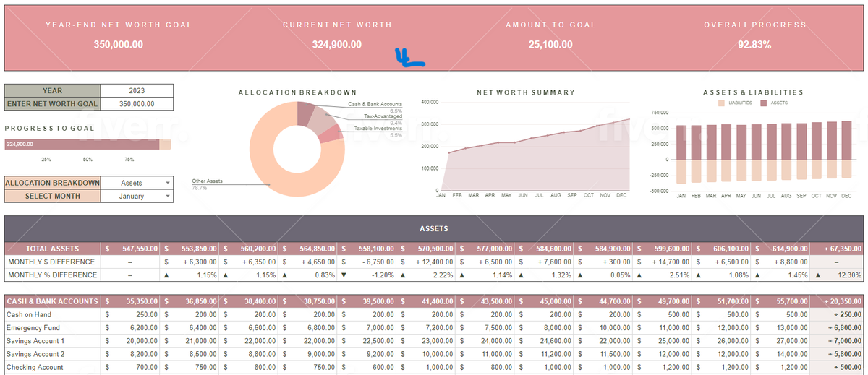Select the Emergency Fund row label

tap(52, 328)
